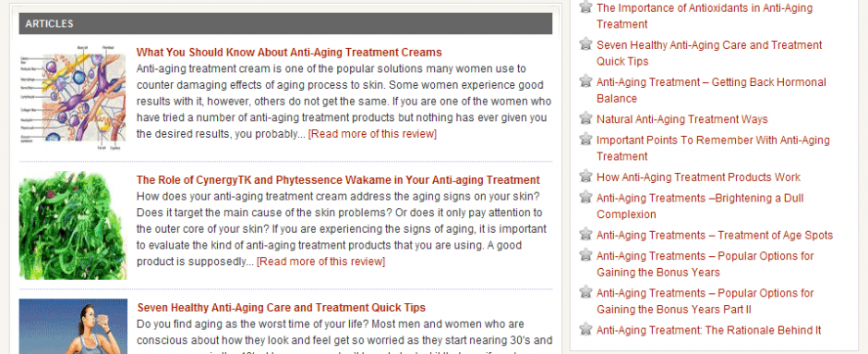
Task: Click star icon beside Getting Back Hormonal Balance
Action: (585, 81)
